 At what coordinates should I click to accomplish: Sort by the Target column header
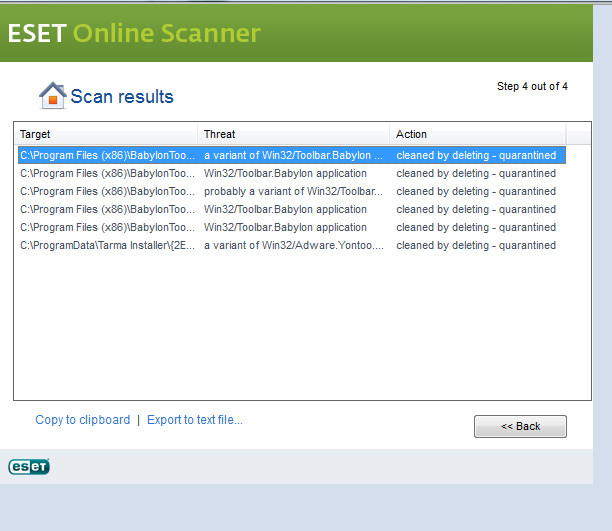(x=106, y=134)
